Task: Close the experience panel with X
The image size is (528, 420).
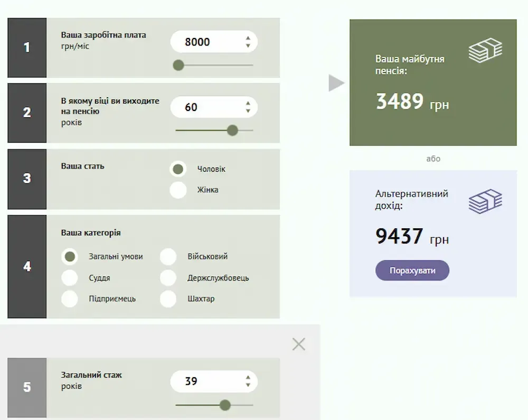Action: (x=299, y=344)
